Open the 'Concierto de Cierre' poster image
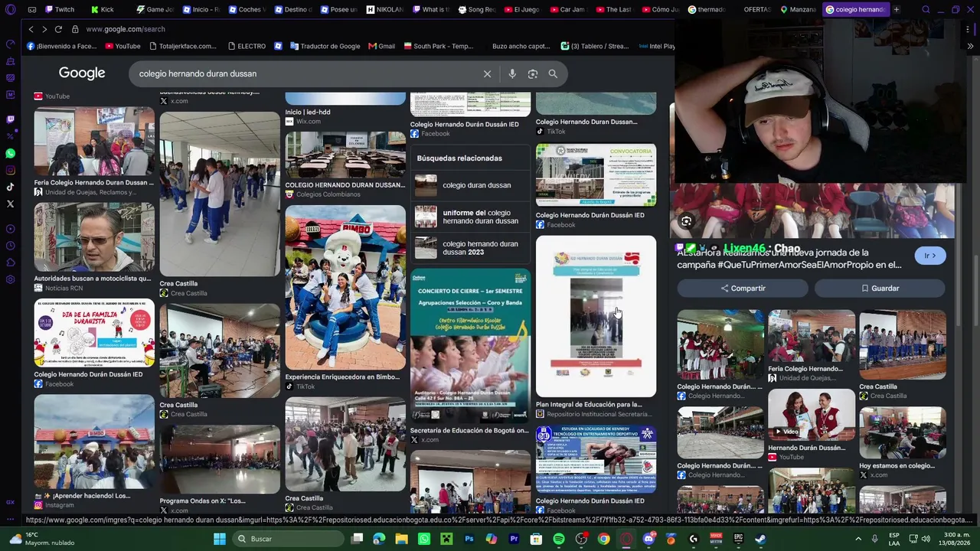The width and height of the screenshot is (980, 551). click(470, 345)
